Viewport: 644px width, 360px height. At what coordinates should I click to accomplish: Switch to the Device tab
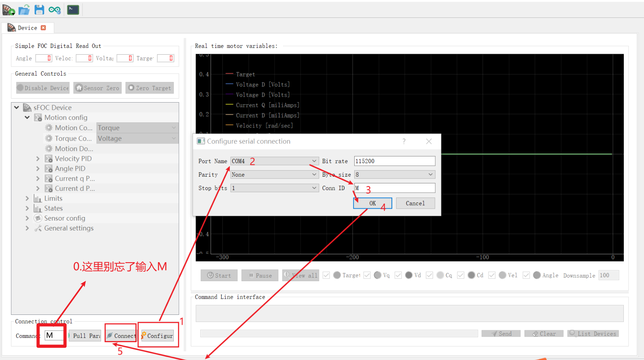coord(27,27)
